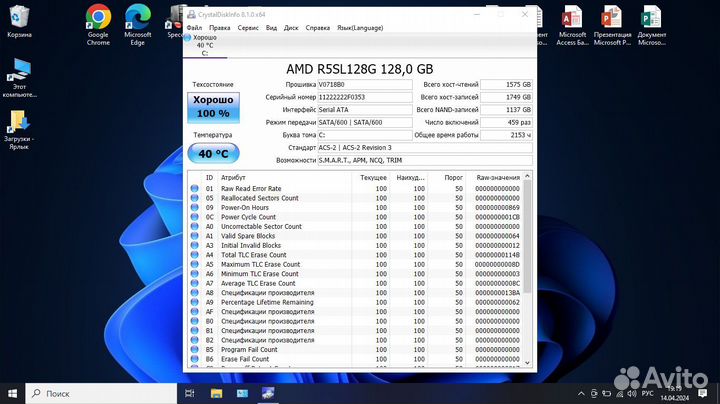This screenshot has height=404, width=720.
Task: Select the Erase Fail Count attribute text
Action: (x=245, y=359)
